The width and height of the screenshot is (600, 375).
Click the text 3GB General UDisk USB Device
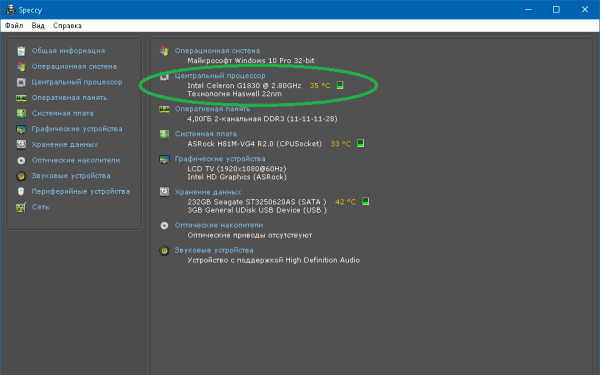pos(244,210)
